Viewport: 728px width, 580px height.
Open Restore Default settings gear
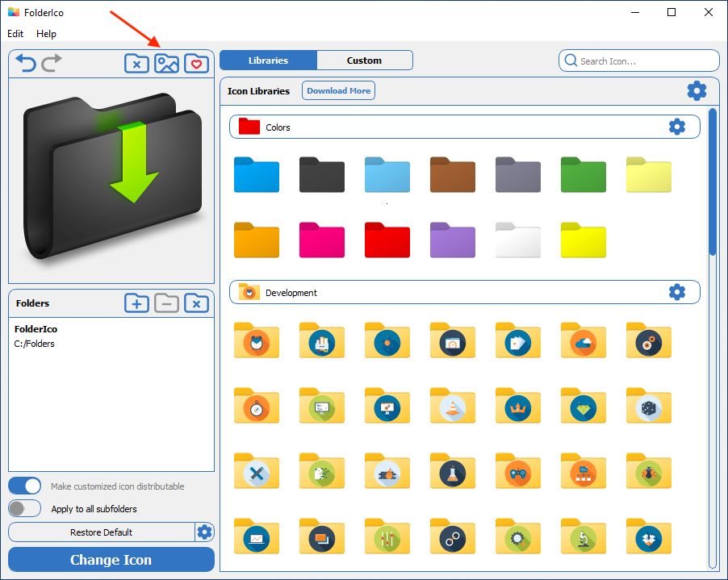205,532
